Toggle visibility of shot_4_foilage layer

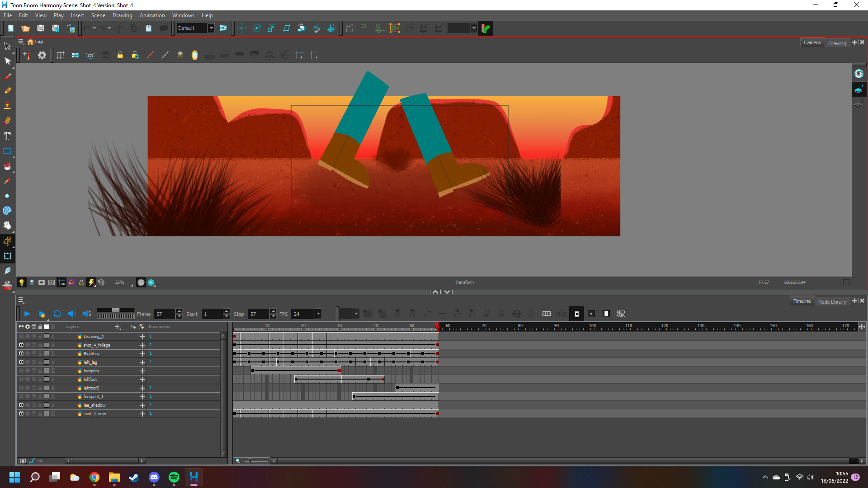[21, 345]
